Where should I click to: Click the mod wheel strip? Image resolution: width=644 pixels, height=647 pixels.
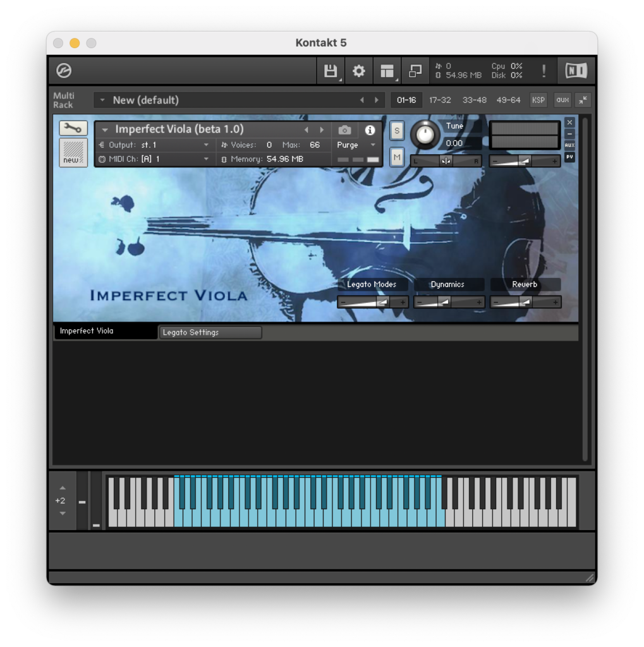pos(96,500)
